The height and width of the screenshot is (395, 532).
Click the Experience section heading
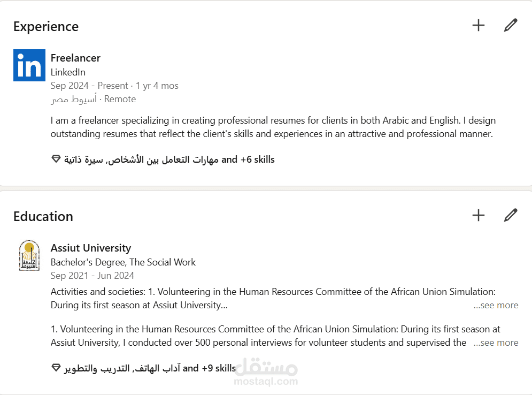[46, 26]
